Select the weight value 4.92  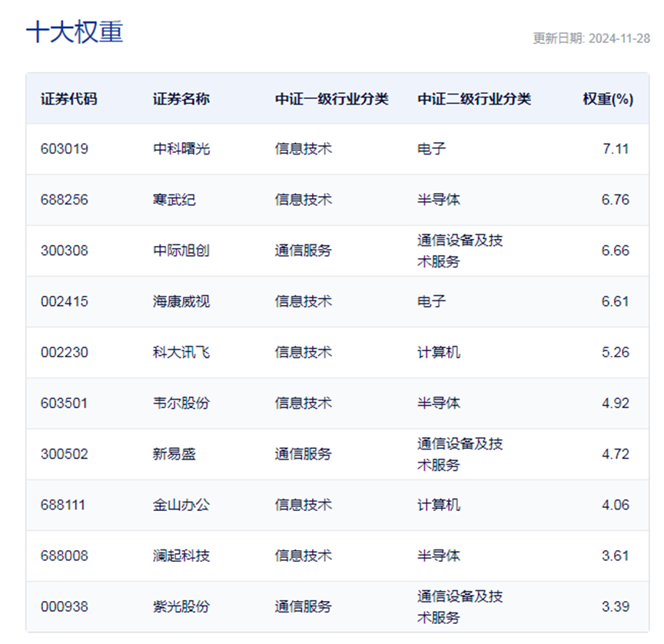pyautogui.click(x=616, y=403)
